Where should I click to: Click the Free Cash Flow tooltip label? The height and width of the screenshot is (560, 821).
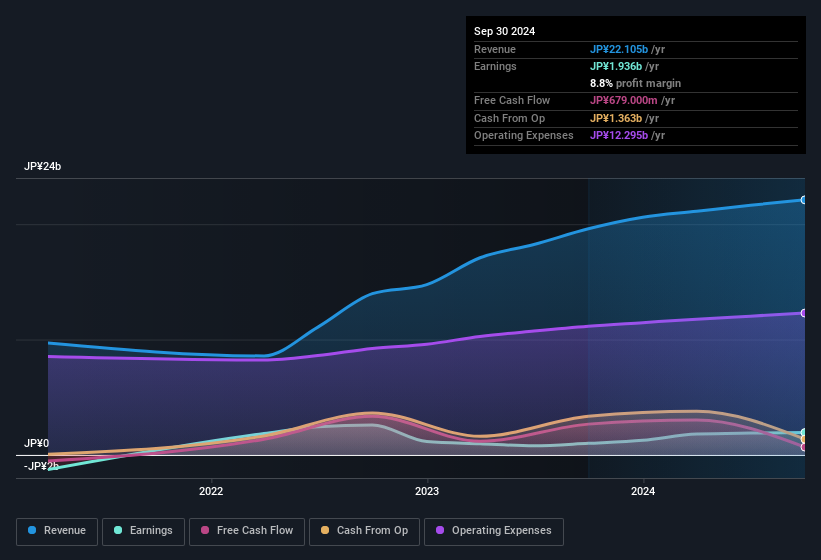[512, 100]
